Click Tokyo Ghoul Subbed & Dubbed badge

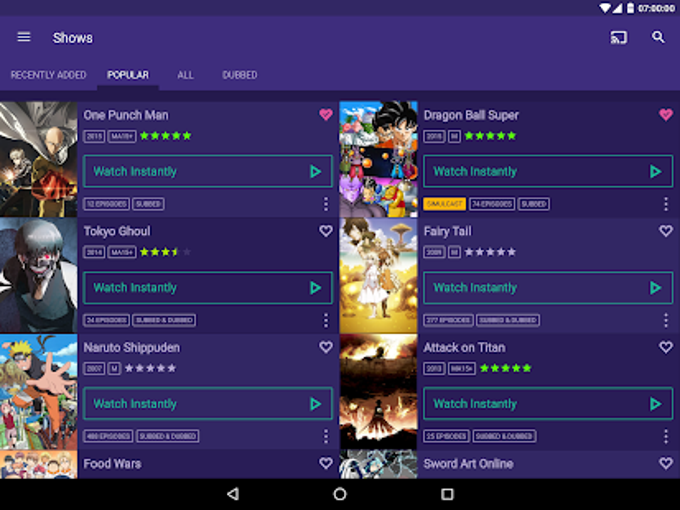point(164,320)
